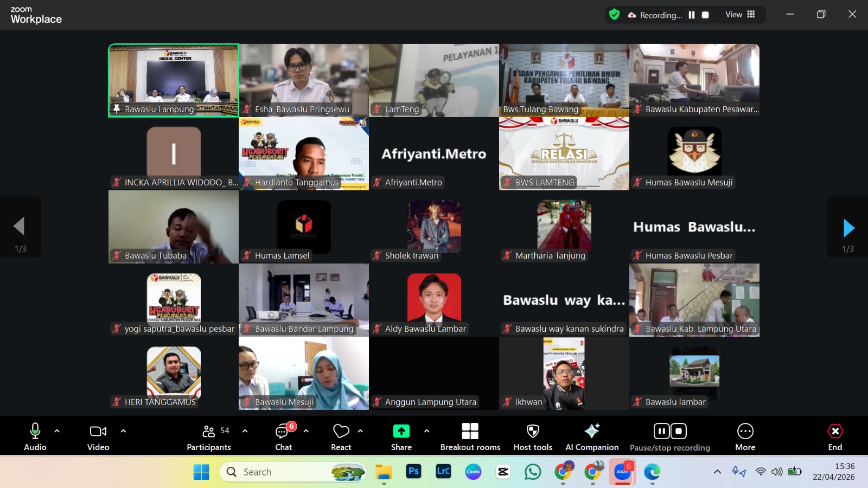The height and width of the screenshot is (488, 868).
Task: Click the ikhwan participant avatar
Action: 564,373
